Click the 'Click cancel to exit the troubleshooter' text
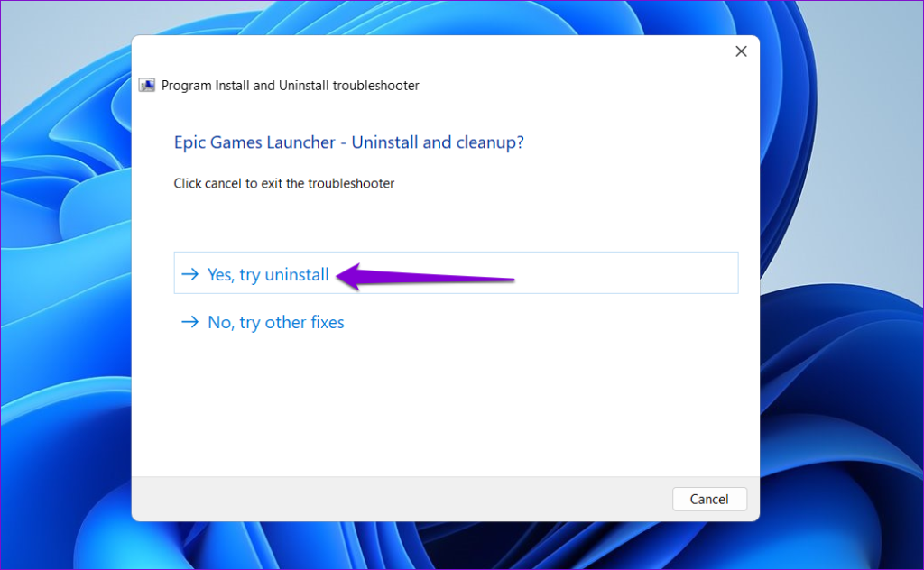 coord(283,184)
